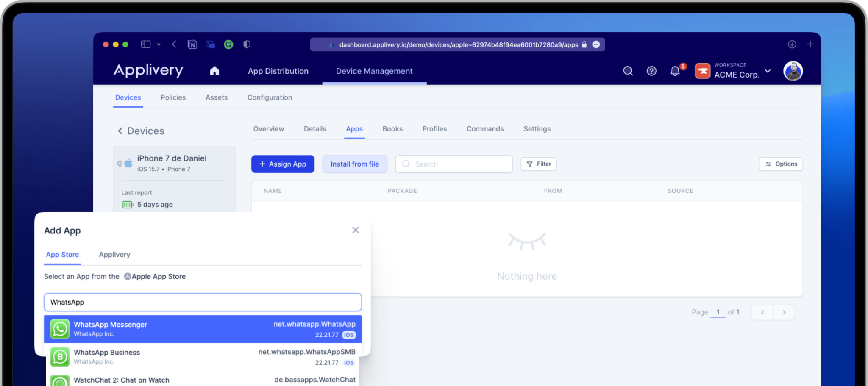868x386 pixels.
Task: Expand the ACME Corp workspace switcher chevron
Action: pos(768,71)
